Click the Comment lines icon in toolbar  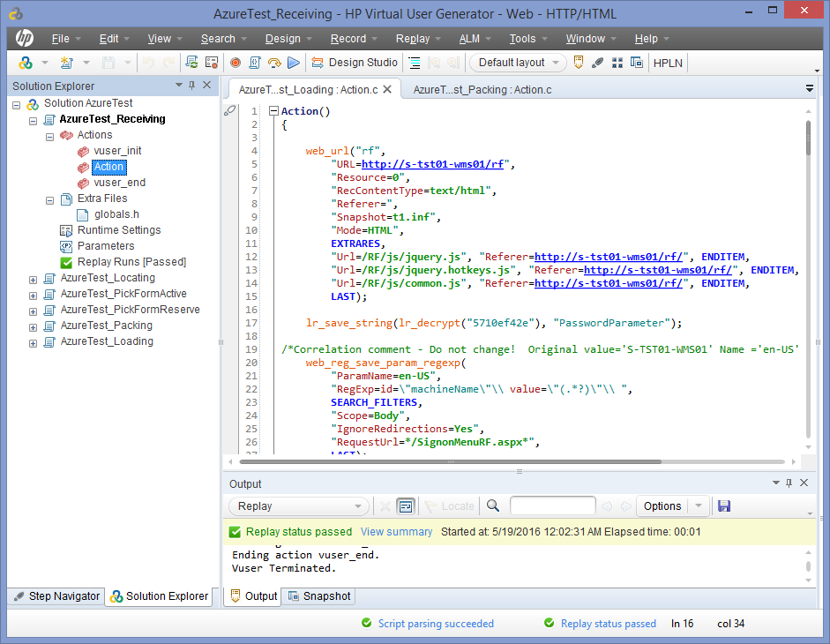pos(415,63)
